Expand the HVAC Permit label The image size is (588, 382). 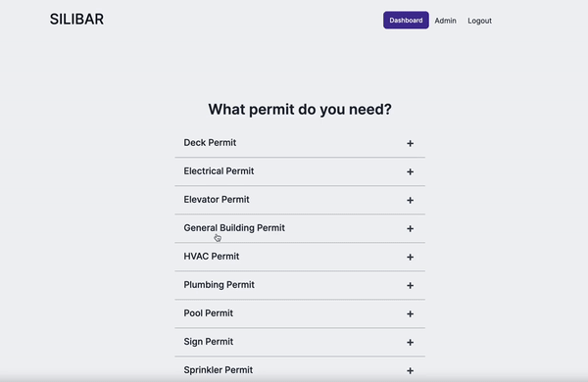pyautogui.click(x=211, y=257)
